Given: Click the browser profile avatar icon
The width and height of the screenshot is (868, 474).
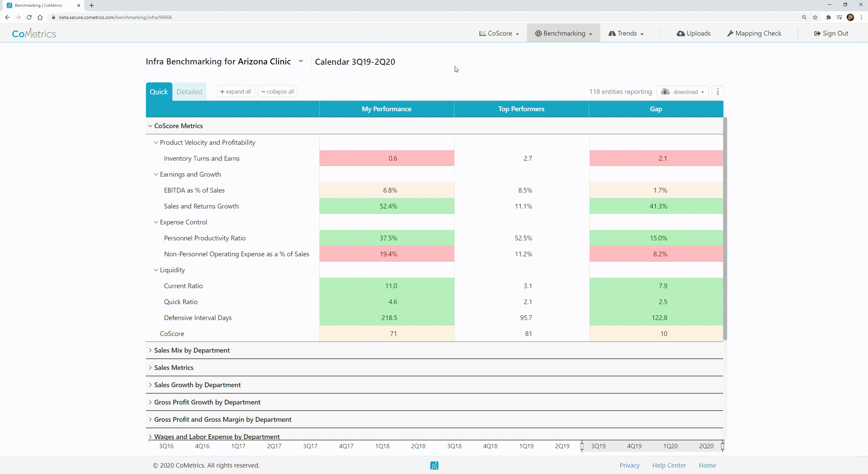Looking at the screenshot, I should coord(850,17).
